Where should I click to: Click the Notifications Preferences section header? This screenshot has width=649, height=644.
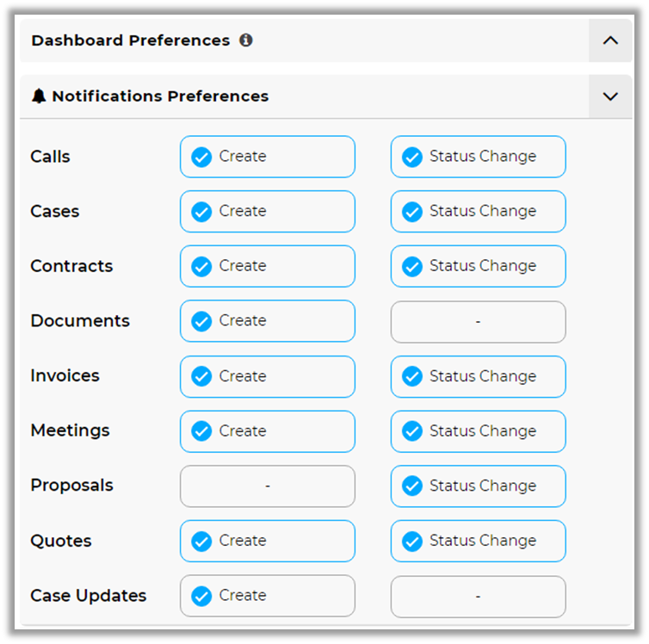pos(160,96)
